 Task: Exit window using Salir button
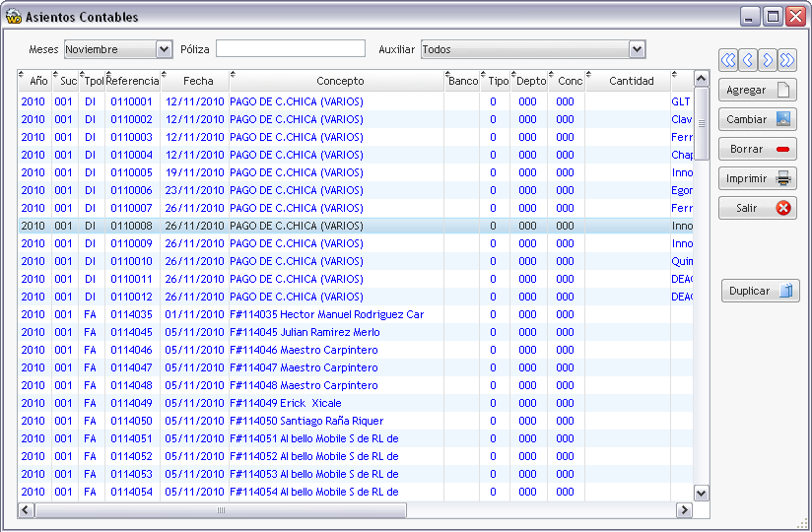click(x=758, y=208)
